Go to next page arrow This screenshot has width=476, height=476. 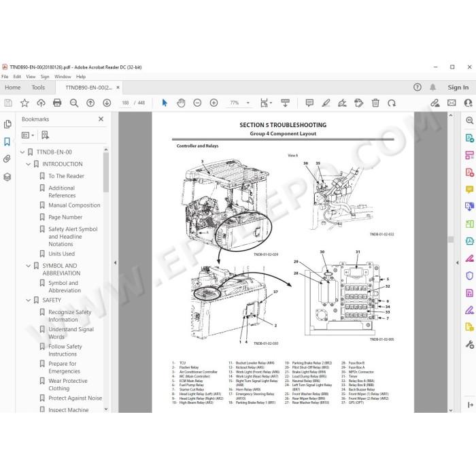point(107,103)
